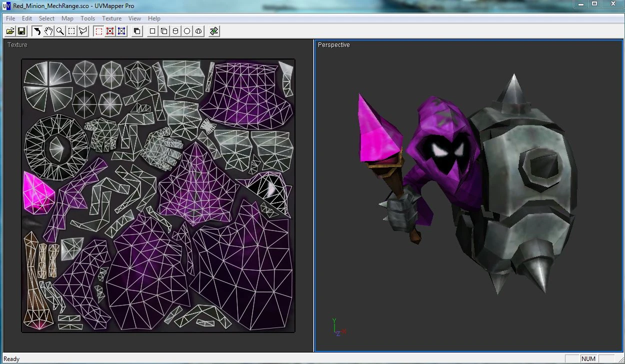Click the Perspective viewport label
The width and height of the screenshot is (625, 364).
point(333,45)
